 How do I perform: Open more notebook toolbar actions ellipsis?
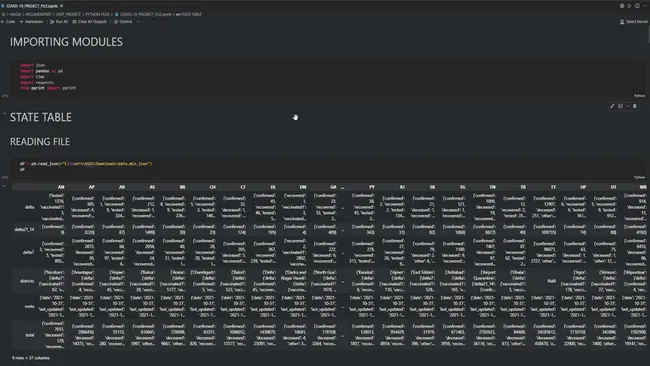point(138,22)
